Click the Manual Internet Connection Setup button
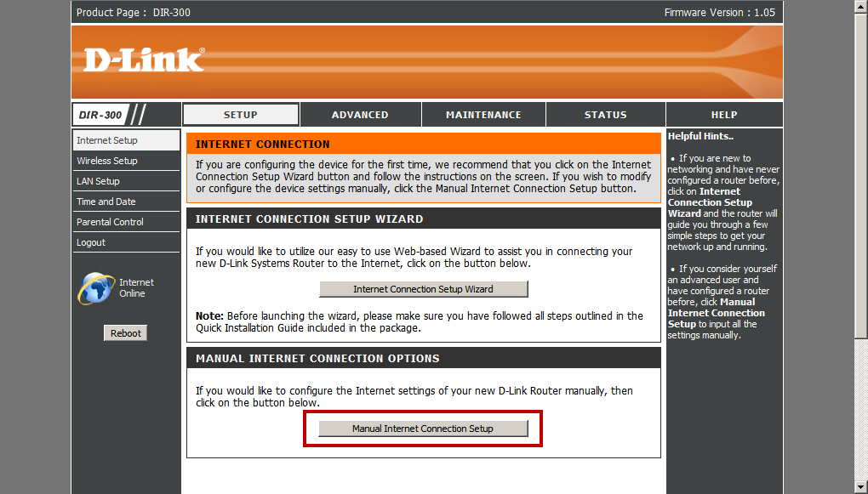Image resolution: width=868 pixels, height=494 pixels. pyautogui.click(x=423, y=429)
